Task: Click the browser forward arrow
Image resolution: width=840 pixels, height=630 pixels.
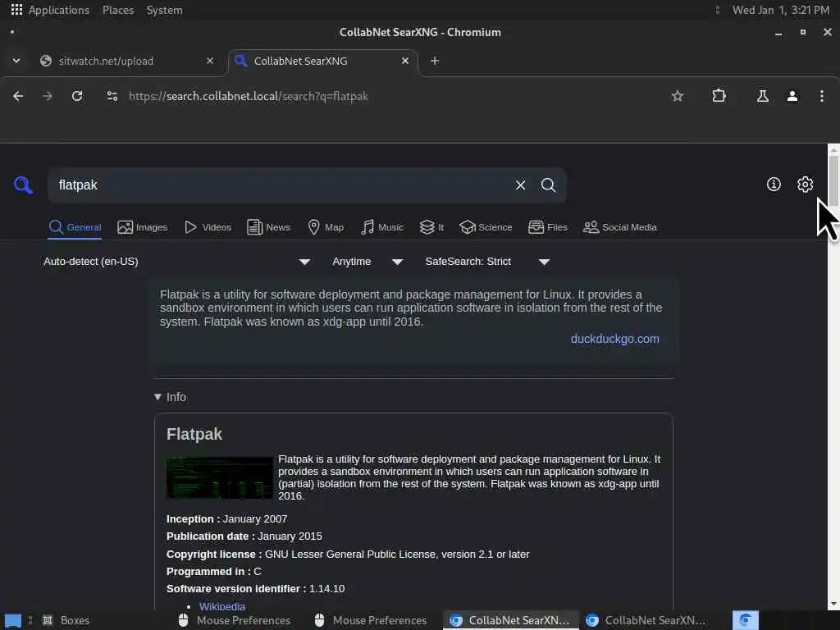Action: [48, 96]
